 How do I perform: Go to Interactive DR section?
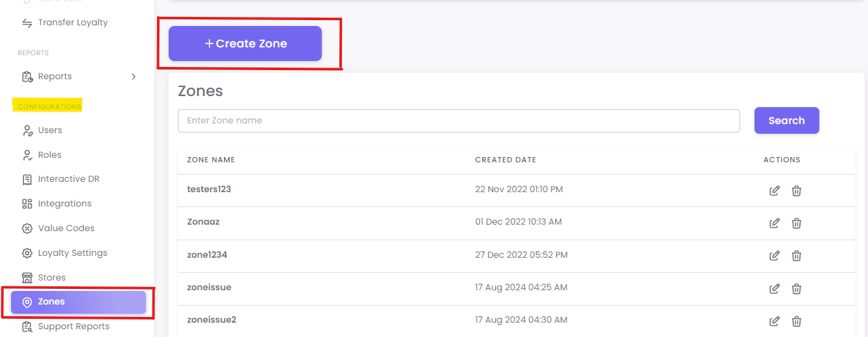pyautogui.click(x=68, y=179)
